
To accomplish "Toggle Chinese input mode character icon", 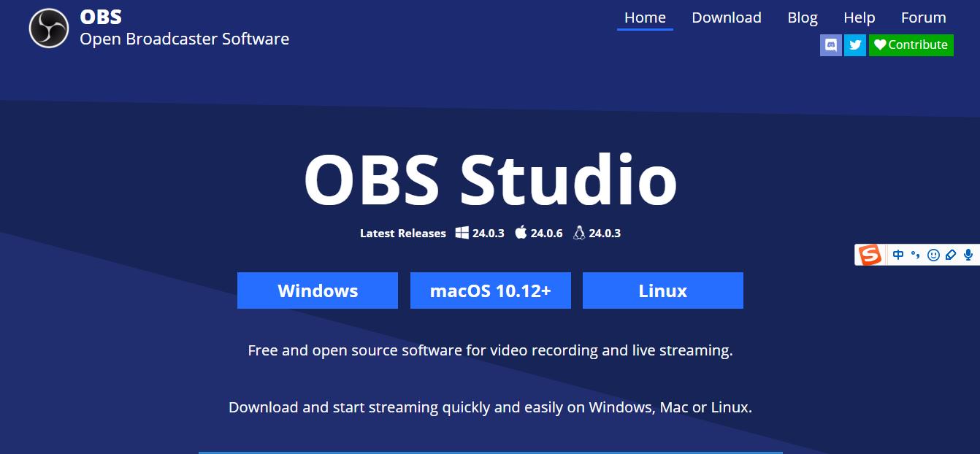I will 898,255.
